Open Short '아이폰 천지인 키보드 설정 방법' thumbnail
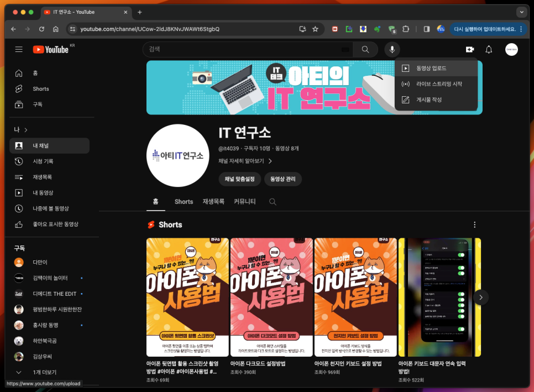Viewport: 534px width, 392px height. click(x=355, y=297)
